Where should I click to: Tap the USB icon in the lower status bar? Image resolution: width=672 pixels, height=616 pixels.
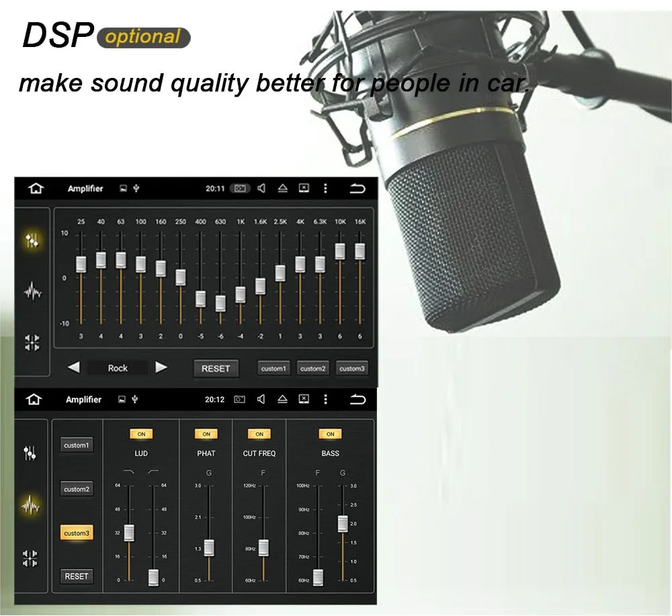(x=135, y=399)
